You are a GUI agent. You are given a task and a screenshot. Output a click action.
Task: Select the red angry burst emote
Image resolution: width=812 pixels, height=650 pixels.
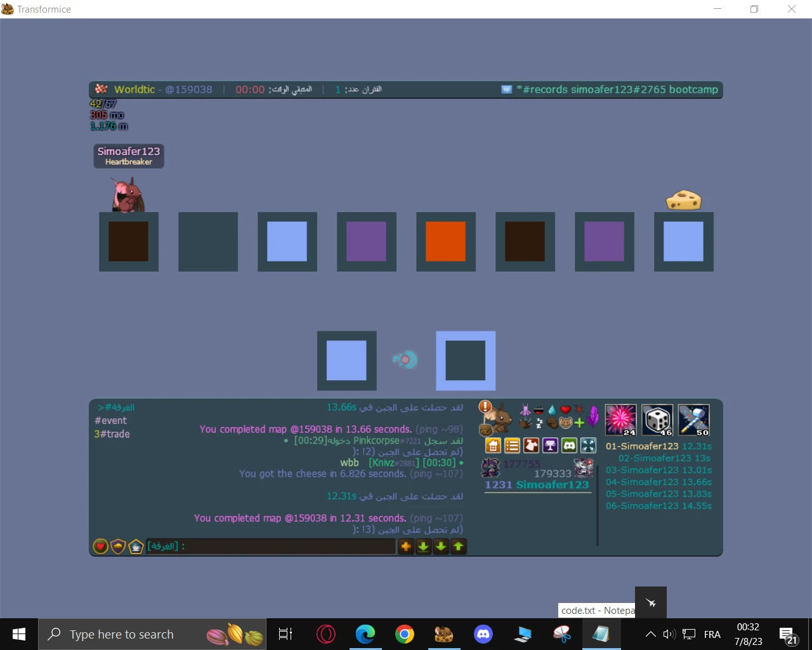click(579, 409)
